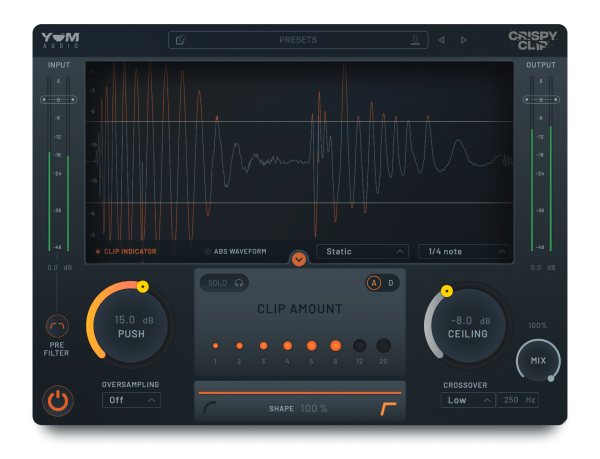
Task: Go to next preset arrow
Action: click(463, 40)
